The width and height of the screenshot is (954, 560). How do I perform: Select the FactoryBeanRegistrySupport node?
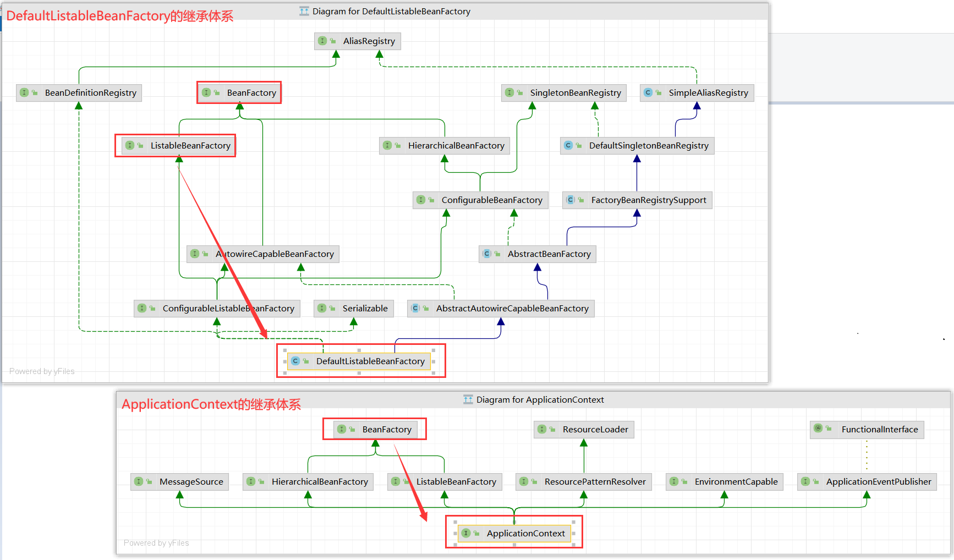[x=637, y=200]
